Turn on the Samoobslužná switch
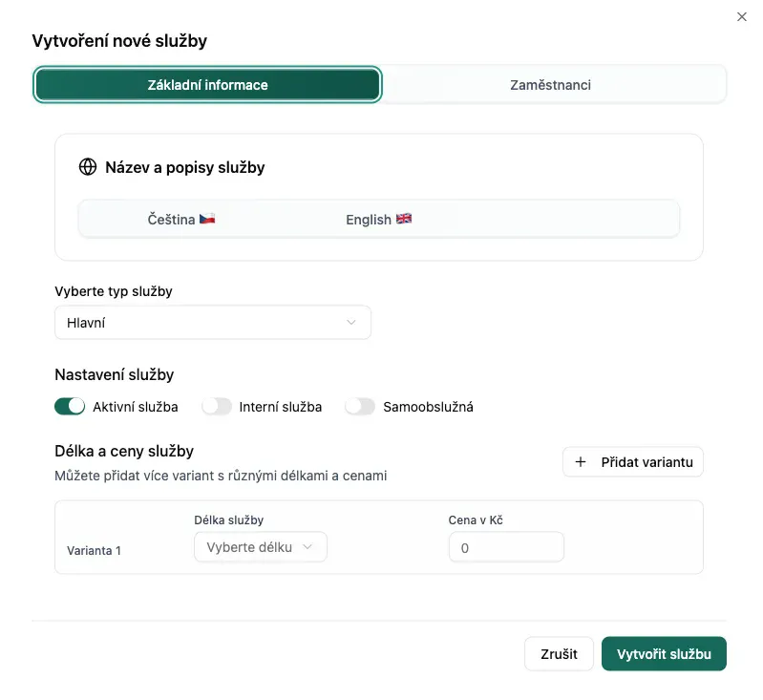 (360, 407)
